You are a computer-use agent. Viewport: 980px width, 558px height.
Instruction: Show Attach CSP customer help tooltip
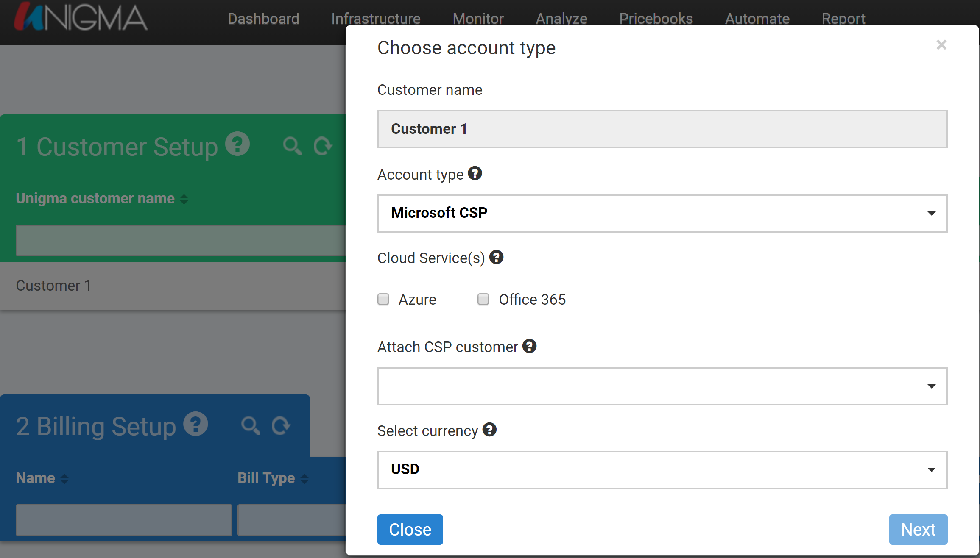pyautogui.click(x=529, y=346)
